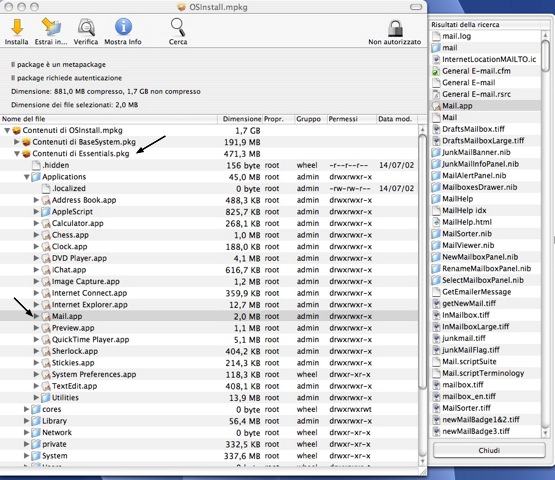The width and height of the screenshot is (555, 480).
Task: Select InternetLocationMAILTO.ic result
Action: [x=485, y=59]
